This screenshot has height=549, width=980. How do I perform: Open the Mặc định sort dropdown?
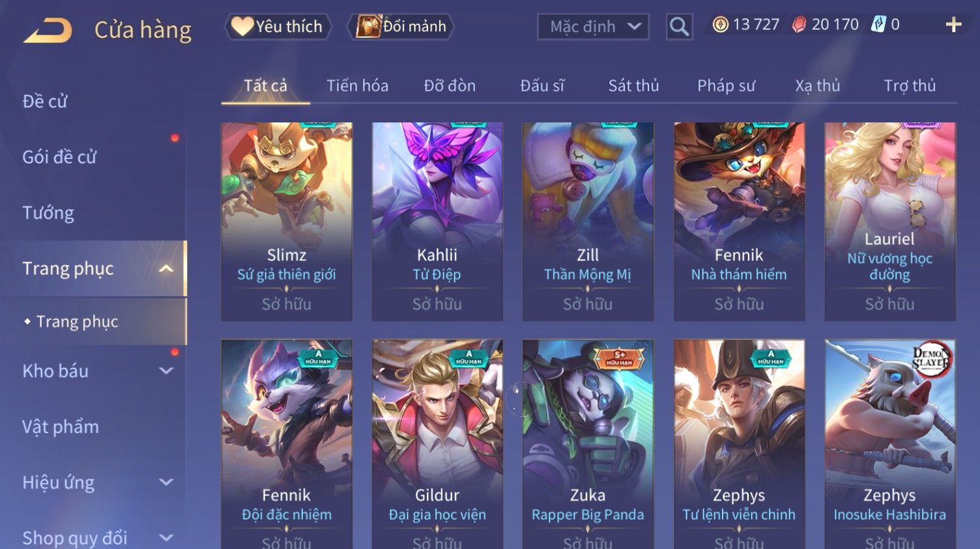tap(593, 27)
